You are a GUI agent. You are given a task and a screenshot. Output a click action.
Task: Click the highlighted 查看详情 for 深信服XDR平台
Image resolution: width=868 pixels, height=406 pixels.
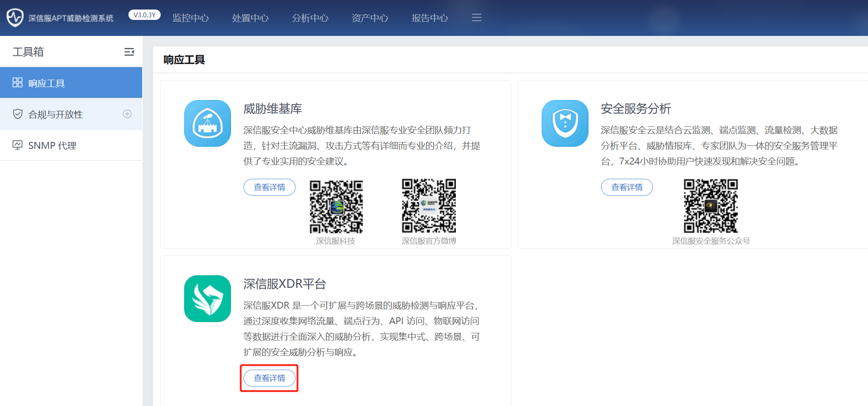click(269, 378)
